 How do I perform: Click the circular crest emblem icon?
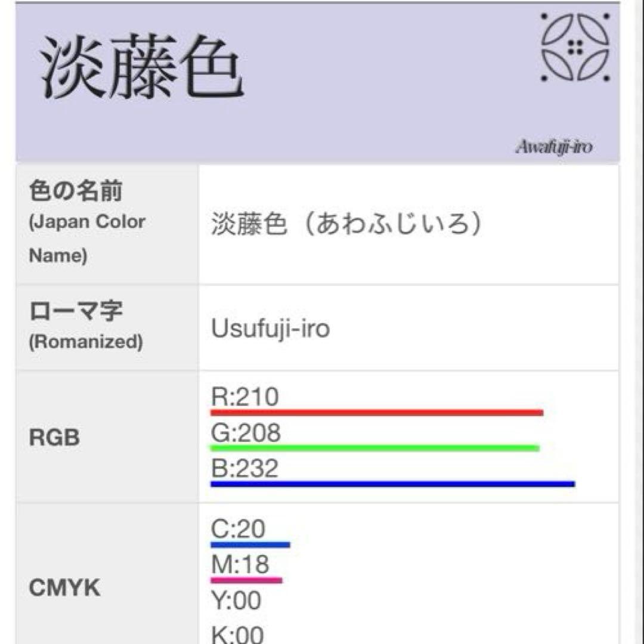tap(575, 47)
